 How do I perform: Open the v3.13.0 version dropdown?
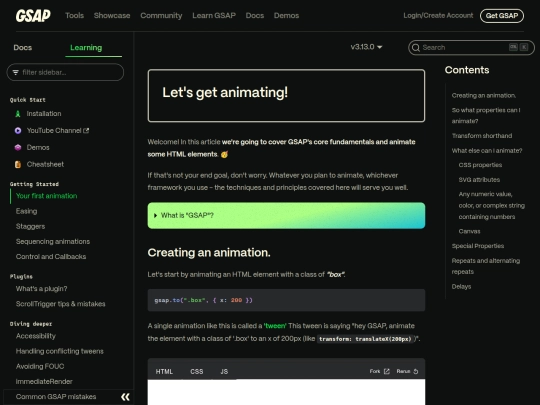(366, 47)
